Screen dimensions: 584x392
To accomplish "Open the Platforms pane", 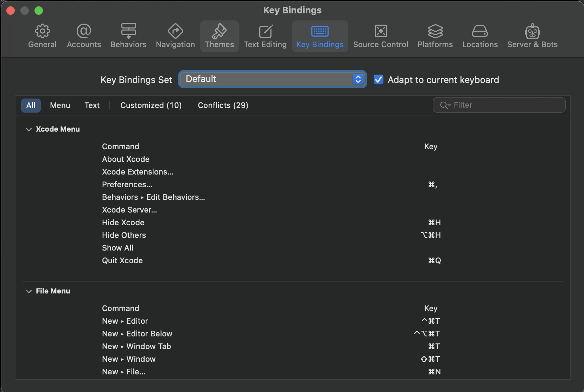I will coord(435,36).
